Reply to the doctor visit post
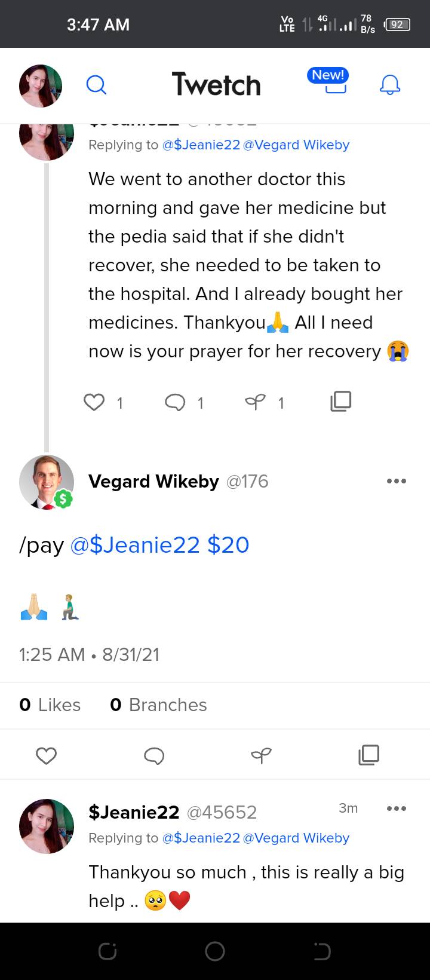430x980 pixels. point(175,402)
